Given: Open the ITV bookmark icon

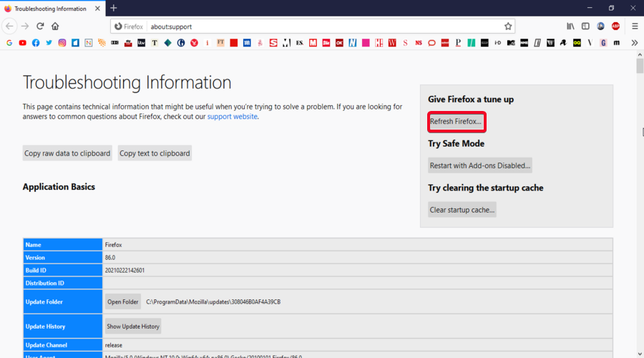Looking at the screenshot, I should click(141, 43).
